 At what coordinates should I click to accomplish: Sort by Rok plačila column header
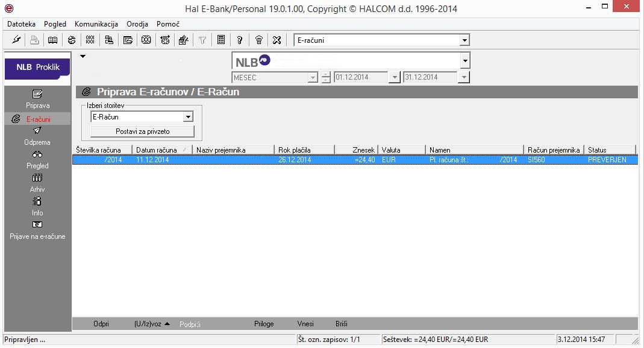(x=305, y=150)
